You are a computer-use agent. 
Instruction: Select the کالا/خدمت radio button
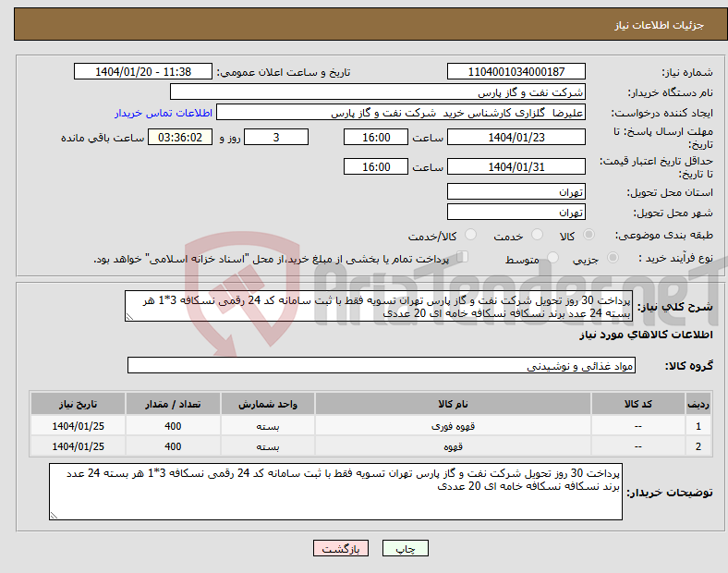[x=470, y=235]
